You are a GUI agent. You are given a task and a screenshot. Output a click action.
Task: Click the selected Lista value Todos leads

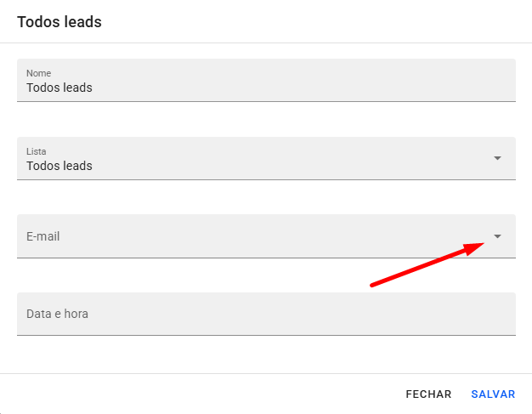59,166
